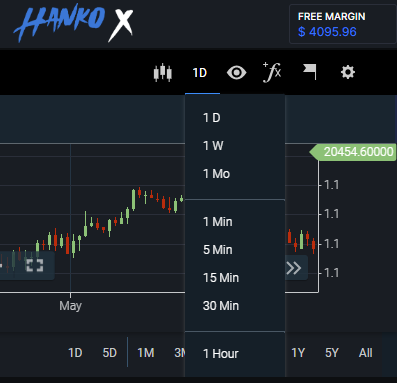397x383 pixels.
Task: Click the Free Margin balance box
Action: 343,24
